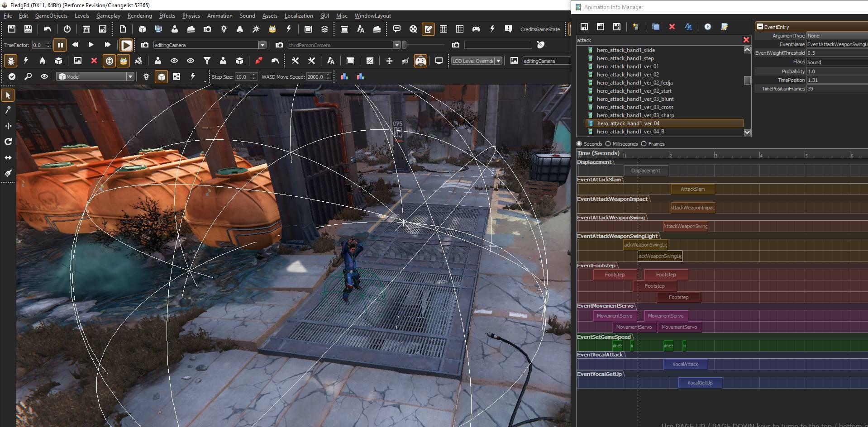868x427 pixels.
Task: Open the GameObjects menu
Action: (x=51, y=15)
